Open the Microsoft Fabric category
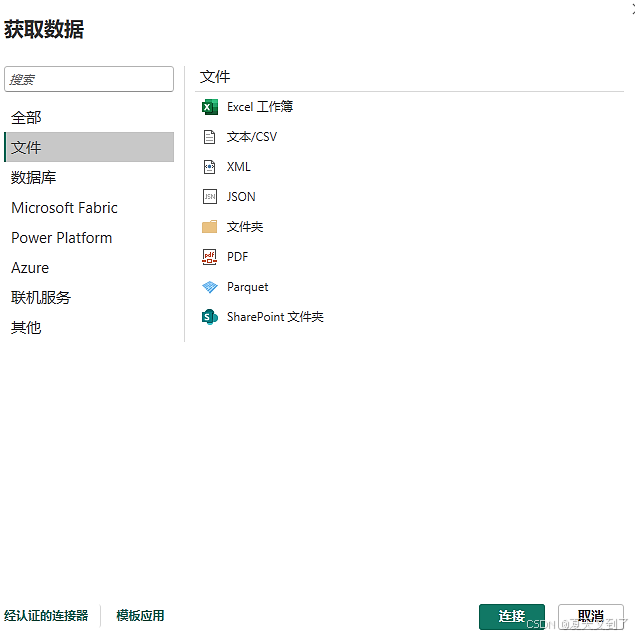Screen dimensions: 635x636 89,208
